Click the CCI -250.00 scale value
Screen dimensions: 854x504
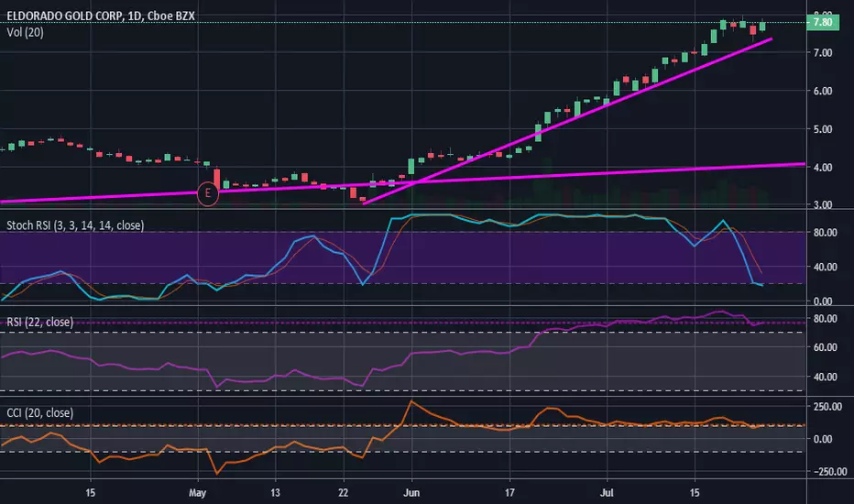(829, 472)
